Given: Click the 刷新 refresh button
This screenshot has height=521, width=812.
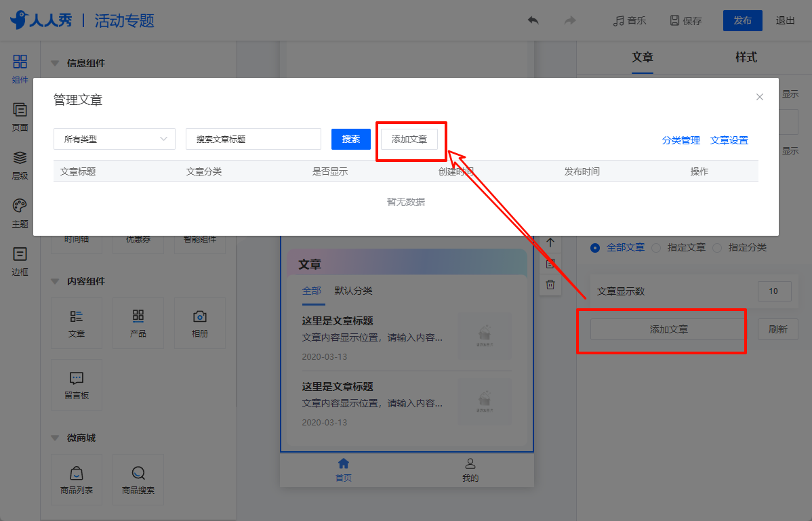Looking at the screenshot, I should pos(778,329).
